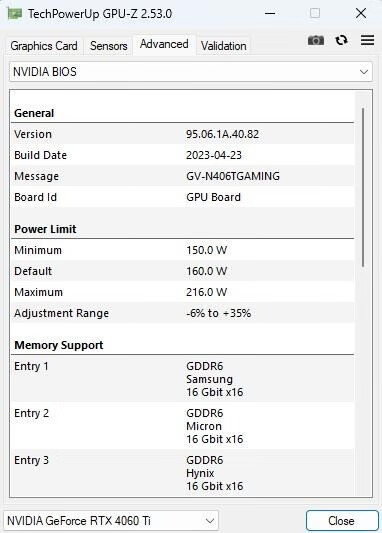The image size is (382, 533).
Task: Open the Sensors tab
Action: pyautogui.click(x=108, y=46)
